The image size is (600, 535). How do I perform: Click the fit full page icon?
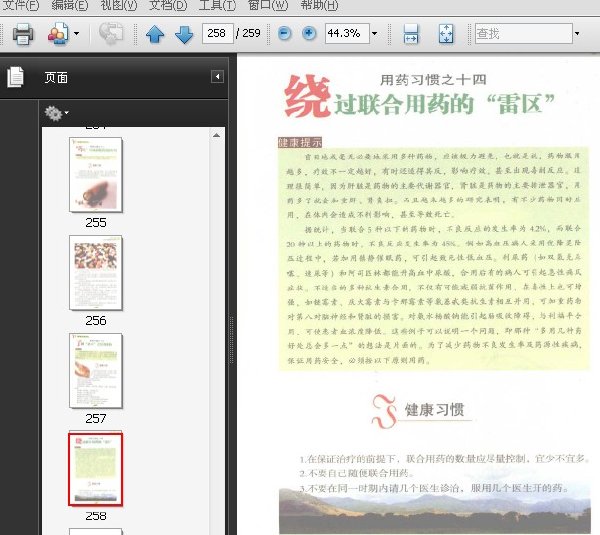[446, 34]
